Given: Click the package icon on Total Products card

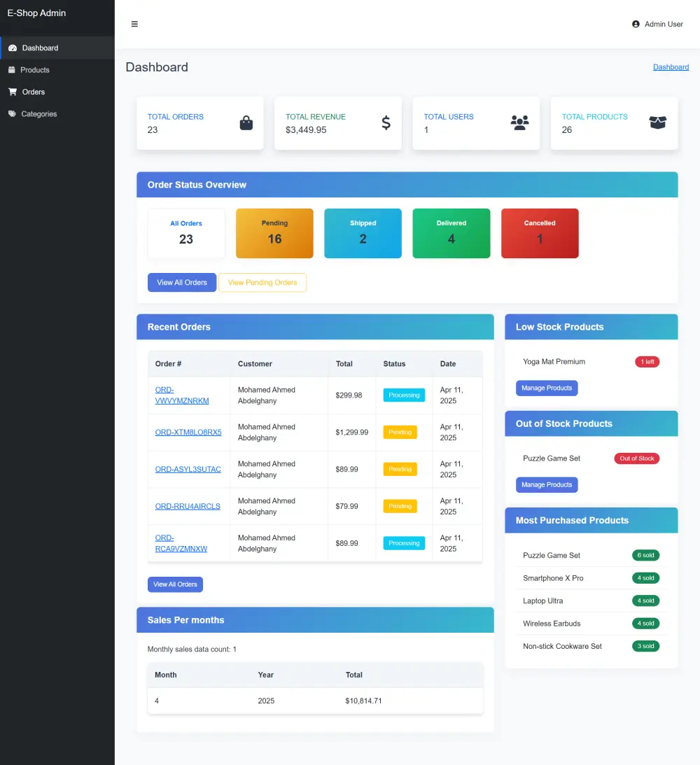Looking at the screenshot, I should coord(657,122).
